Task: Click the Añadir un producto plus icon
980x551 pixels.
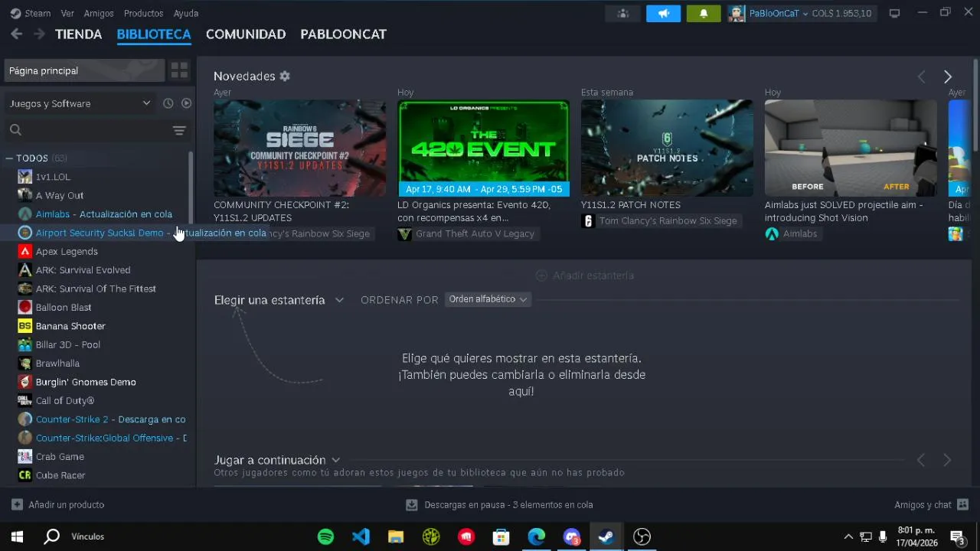Action: pos(17,504)
